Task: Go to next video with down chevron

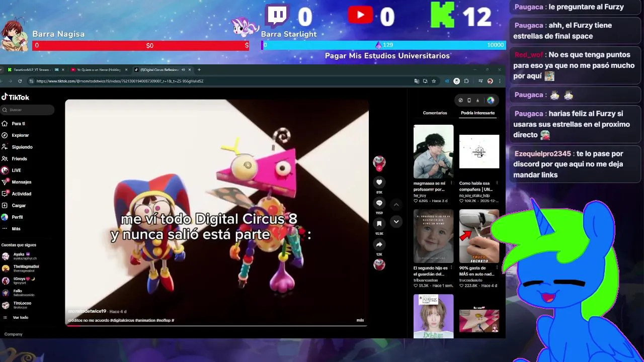Action: (396, 222)
